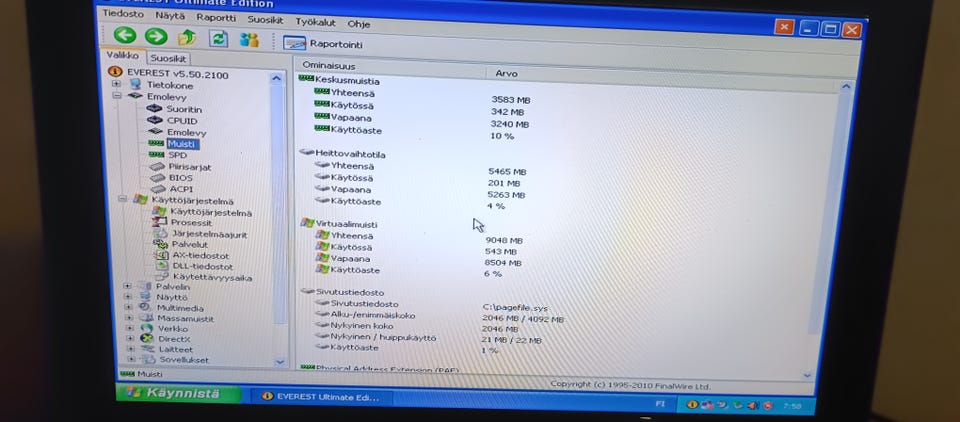The image size is (960, 422).
Task: Select the Suoritin tree item
Action: coord(184,109)
